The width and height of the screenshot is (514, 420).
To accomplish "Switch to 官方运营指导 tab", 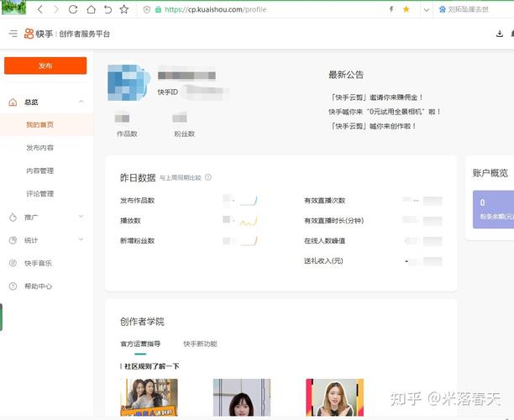I will [140, 344].
